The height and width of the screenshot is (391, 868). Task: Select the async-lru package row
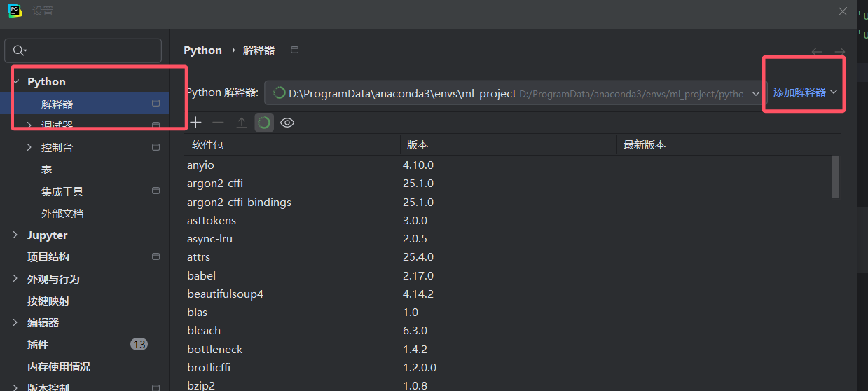click(x=507, y=238)
